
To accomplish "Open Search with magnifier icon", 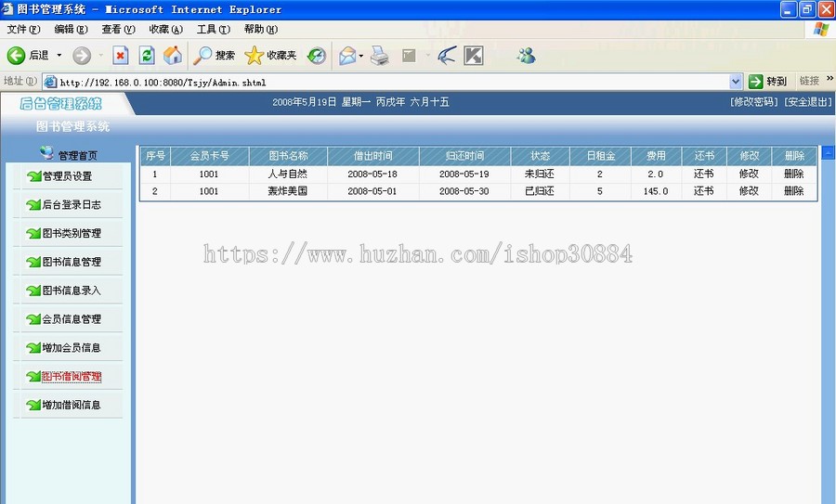I will (x=202, y=56).
